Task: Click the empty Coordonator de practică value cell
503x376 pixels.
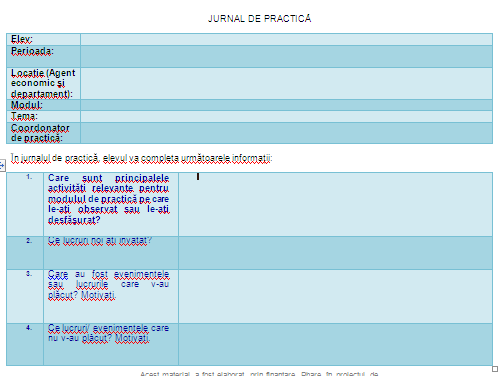Action: 286,133
